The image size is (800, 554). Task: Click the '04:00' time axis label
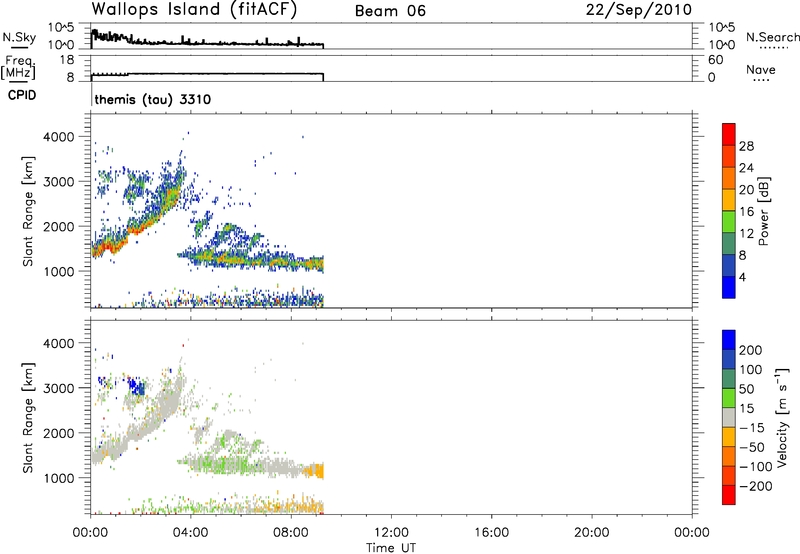click(191, 533)
